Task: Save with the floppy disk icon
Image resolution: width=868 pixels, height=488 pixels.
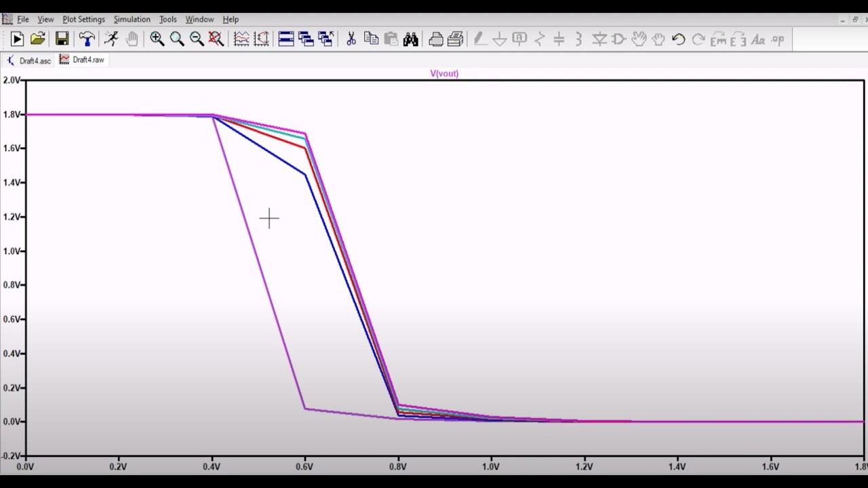Action: click(x=62, y=39)
